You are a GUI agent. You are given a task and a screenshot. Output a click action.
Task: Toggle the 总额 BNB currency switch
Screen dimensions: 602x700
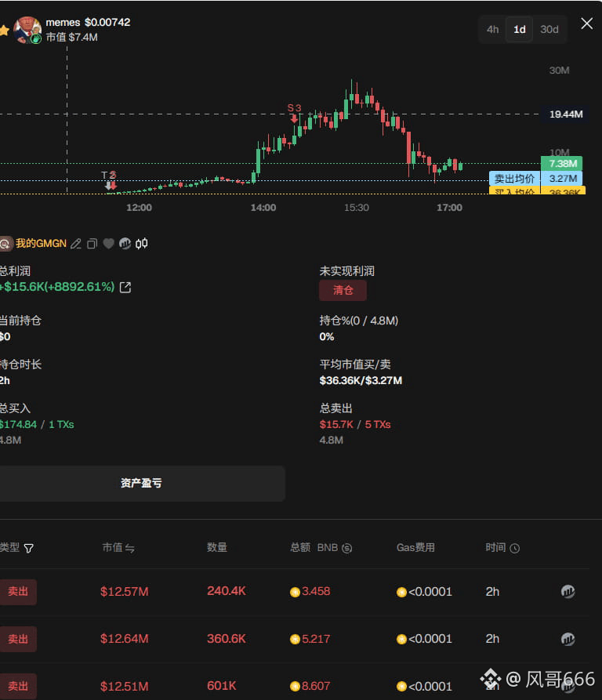347,548
